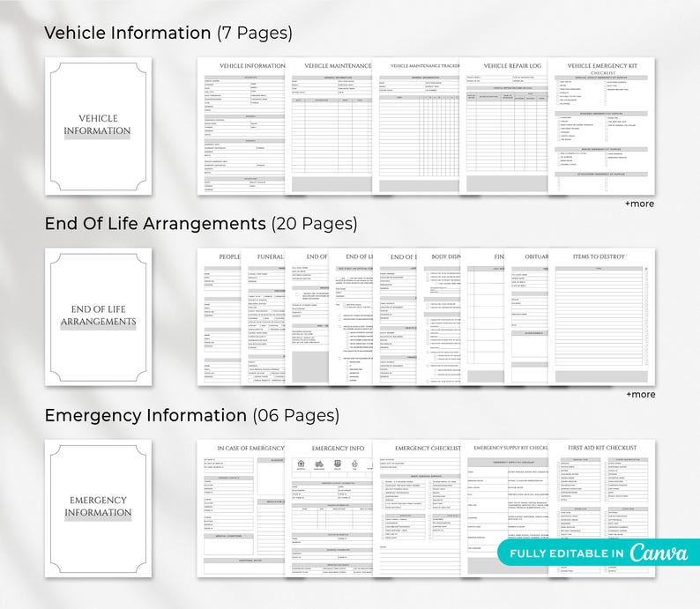
Task: Click the Fully Editable In Canva banner
Action: pyautogui.click(x=599, y=553)
